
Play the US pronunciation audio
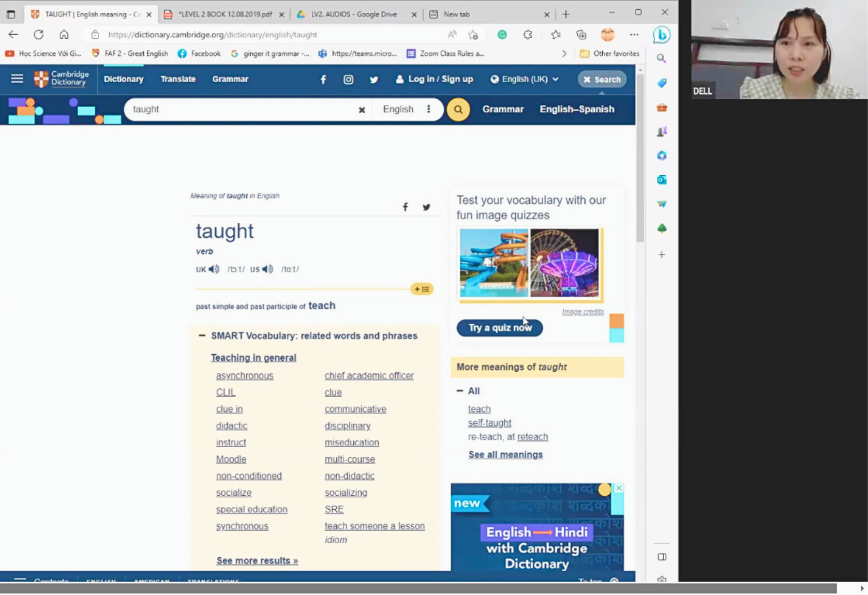(267, 269)
